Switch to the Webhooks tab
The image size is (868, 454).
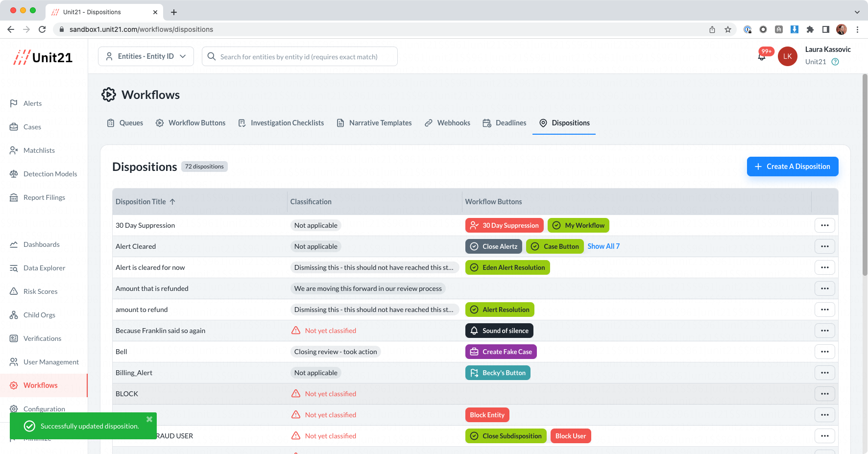447,123
